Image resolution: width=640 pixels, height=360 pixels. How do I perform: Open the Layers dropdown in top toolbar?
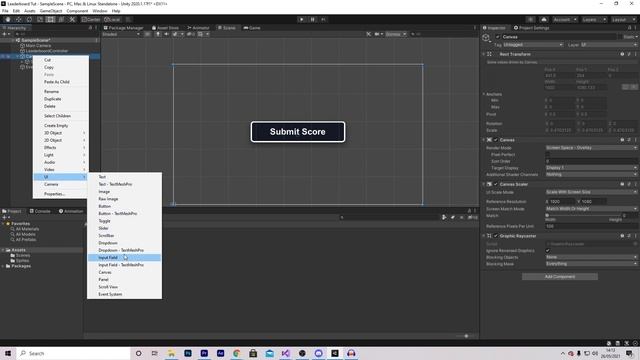coord(593,20)
